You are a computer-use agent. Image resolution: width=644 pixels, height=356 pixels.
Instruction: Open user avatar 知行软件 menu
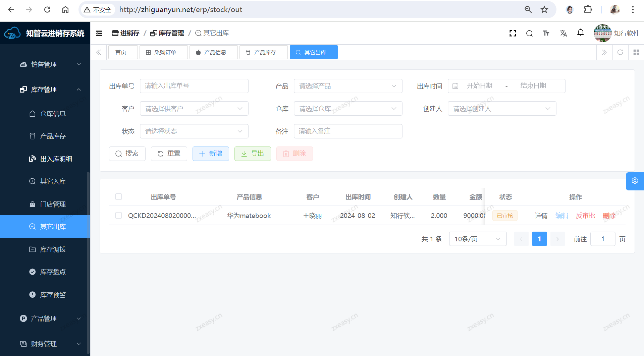tap(616, 33)
